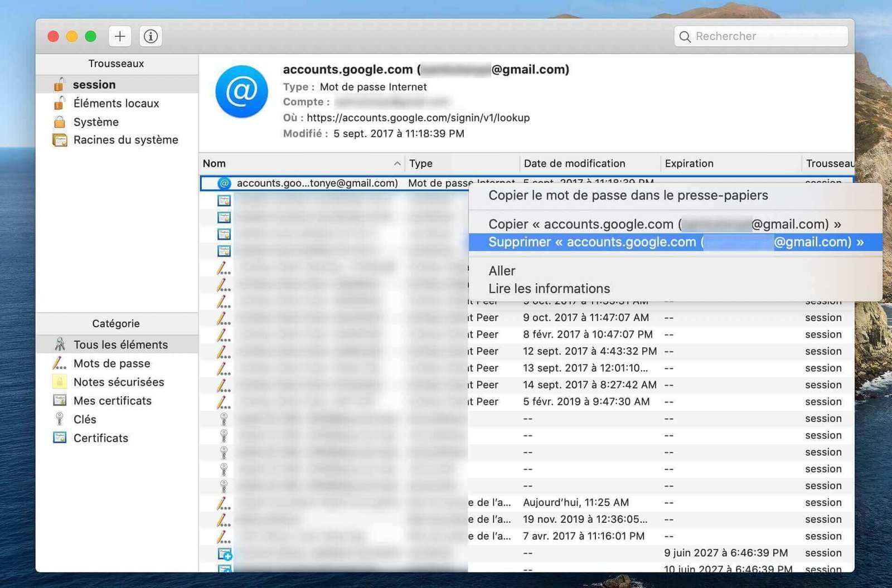Image resolution: width=892 pixels, height=588 pixels.
Task: Select row expiring 9 juin 2027 à 6:46:39 PM
Action: coord(527,553)
